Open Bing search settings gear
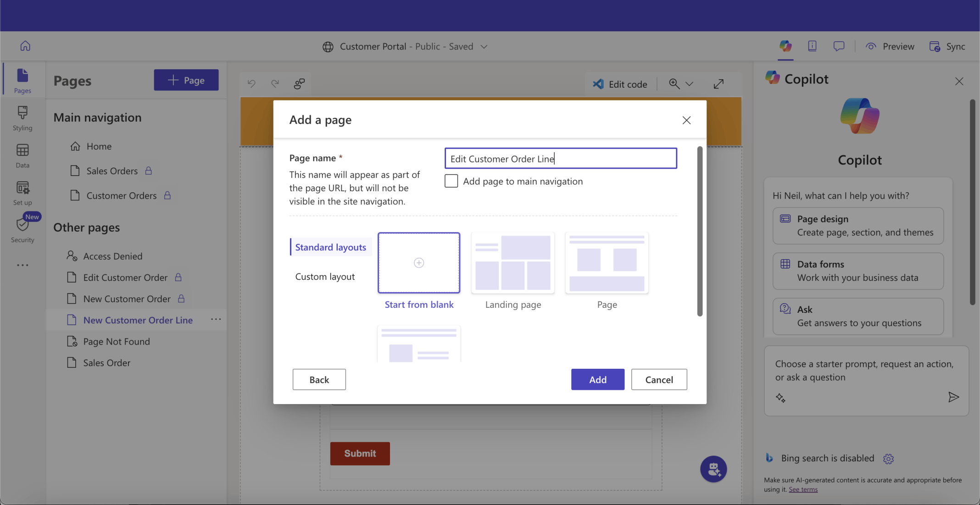The height and width of the screenshot is (505, 980). 888,458
